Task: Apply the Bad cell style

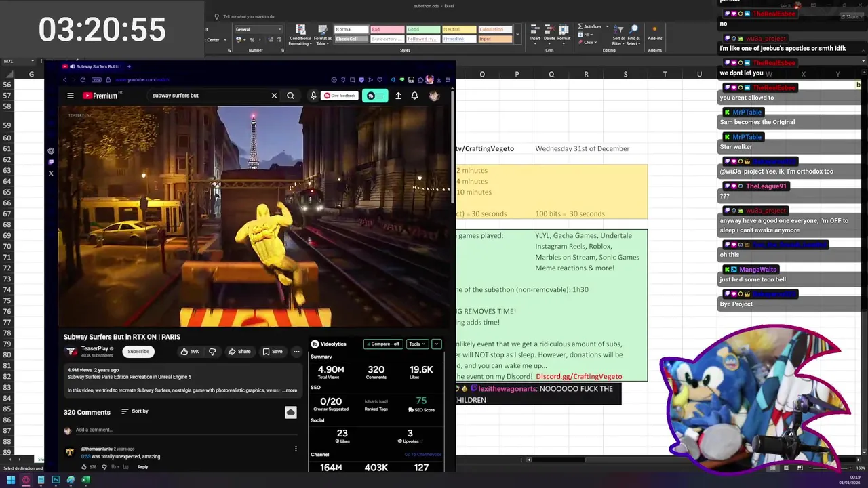Action: (387, 29)
